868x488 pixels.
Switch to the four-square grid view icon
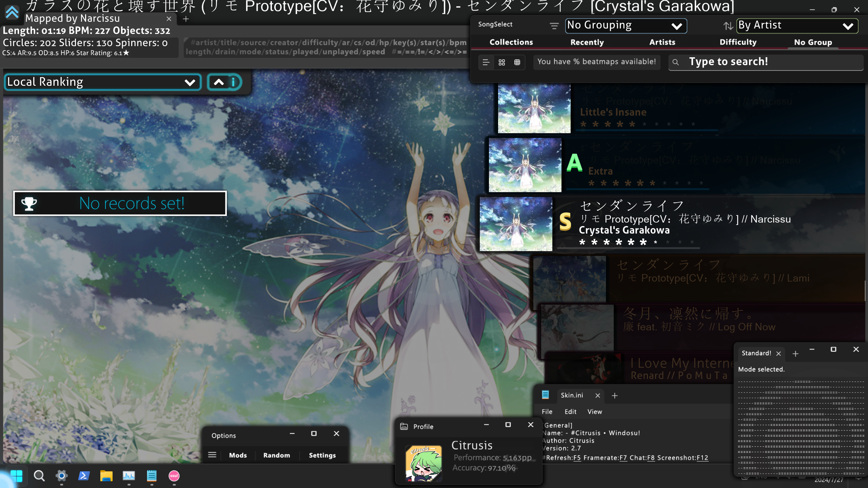pos(502,62)
